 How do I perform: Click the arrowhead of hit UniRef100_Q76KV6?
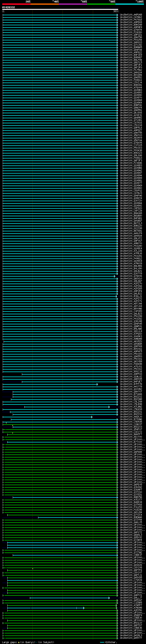115,276
